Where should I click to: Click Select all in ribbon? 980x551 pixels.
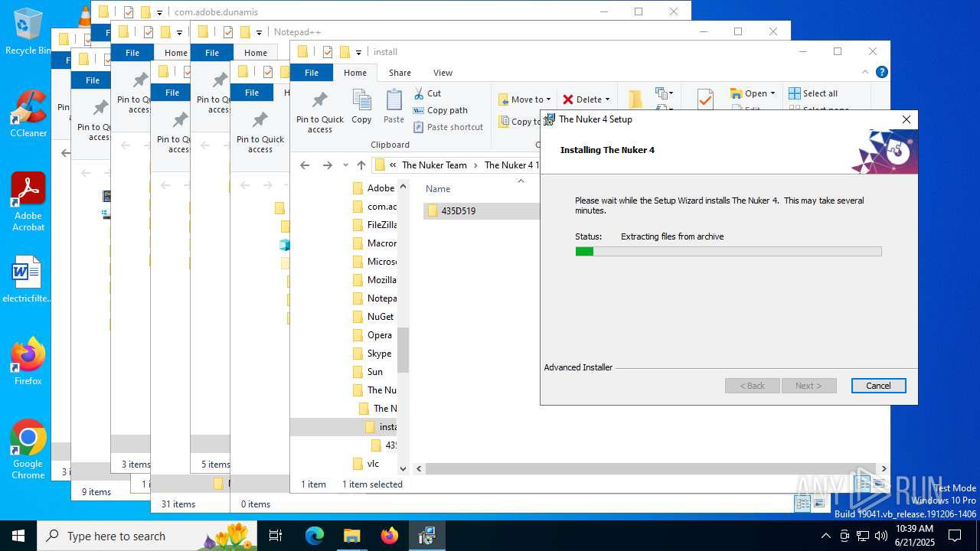(814, 93)
